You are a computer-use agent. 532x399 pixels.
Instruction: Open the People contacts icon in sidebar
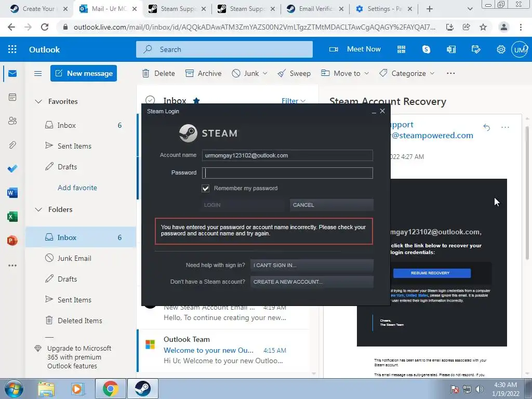pos(12,121)
